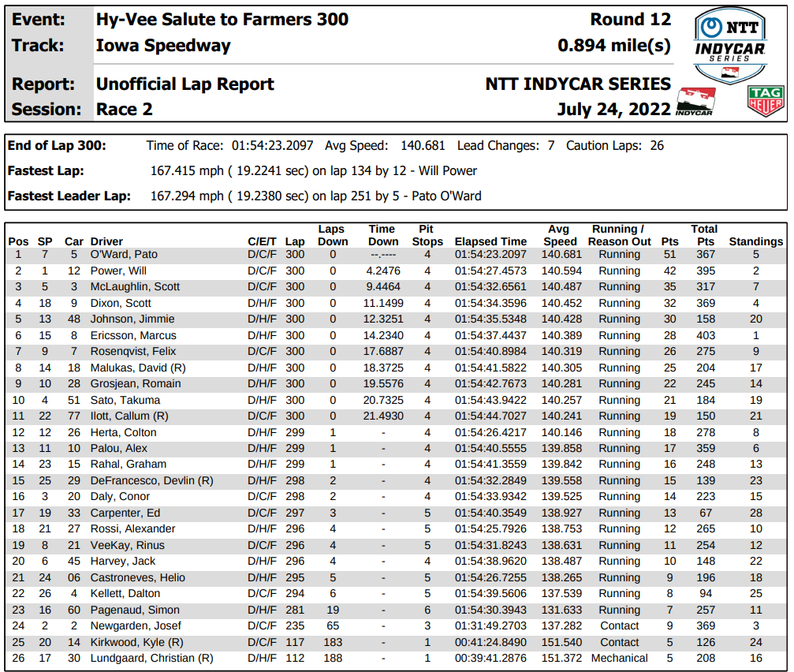Click the Pit Stops column header
The height and width of the screenshot is (672, 794).
[x=427, y=236]
